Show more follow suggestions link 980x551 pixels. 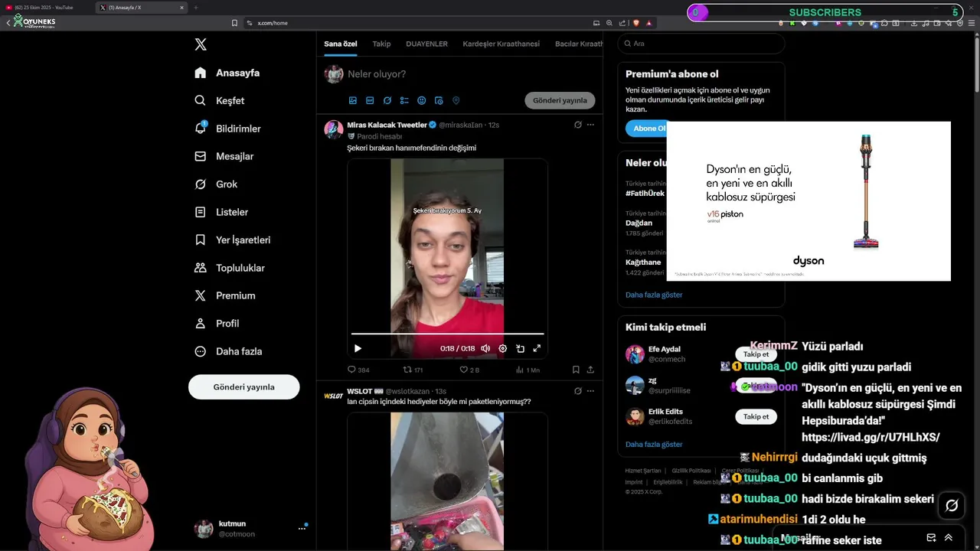tap(654, 444)
